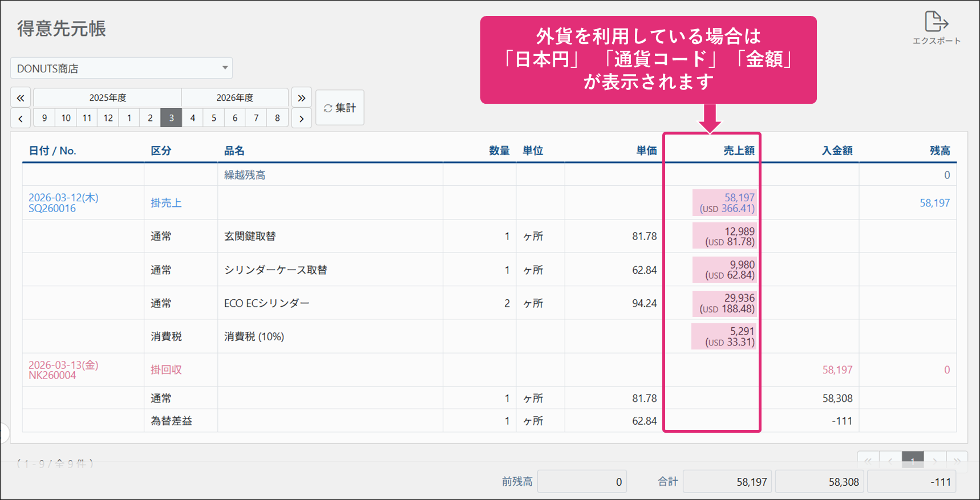Go to next month arrow
The width and height of the screenshot is (980, 500).
point(301,119)
